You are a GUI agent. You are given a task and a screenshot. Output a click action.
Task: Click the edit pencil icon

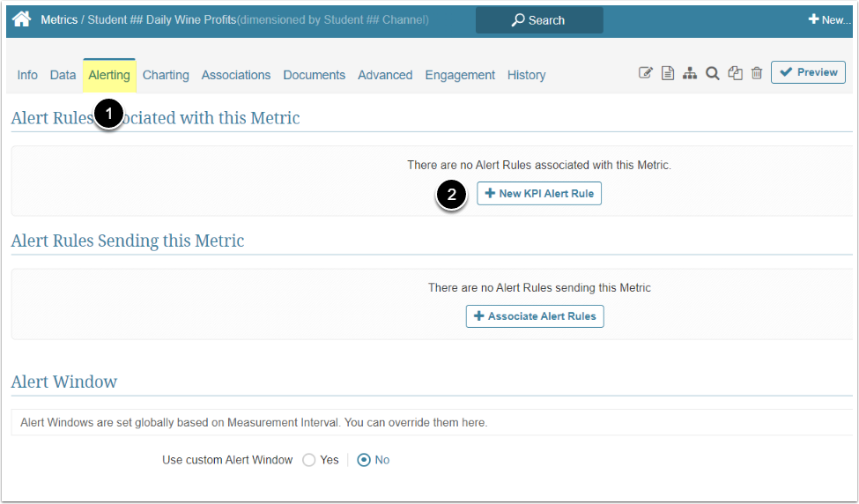pos(646,73)
